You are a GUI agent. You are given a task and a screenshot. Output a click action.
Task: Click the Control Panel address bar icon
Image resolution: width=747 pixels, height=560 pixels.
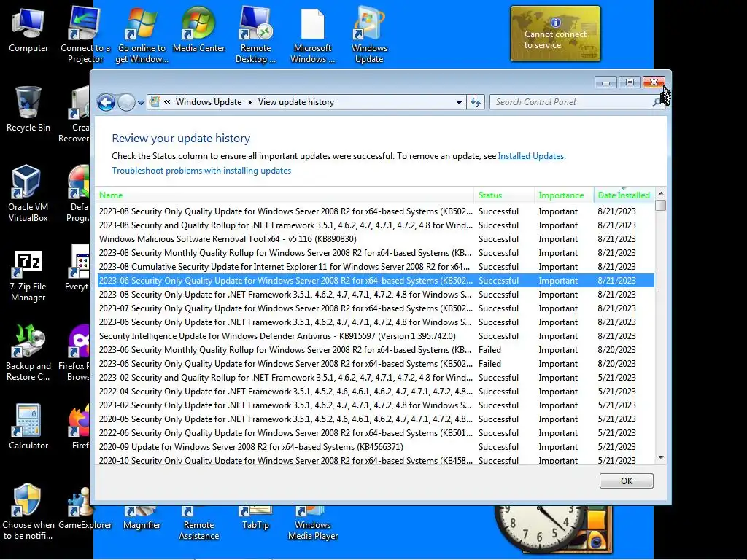(x=155, y=101)
